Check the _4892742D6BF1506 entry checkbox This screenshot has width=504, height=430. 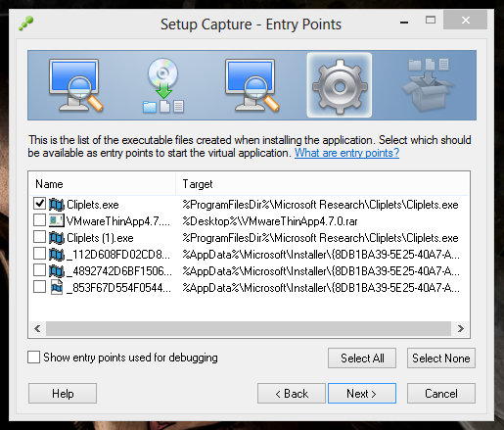[39, 270]
